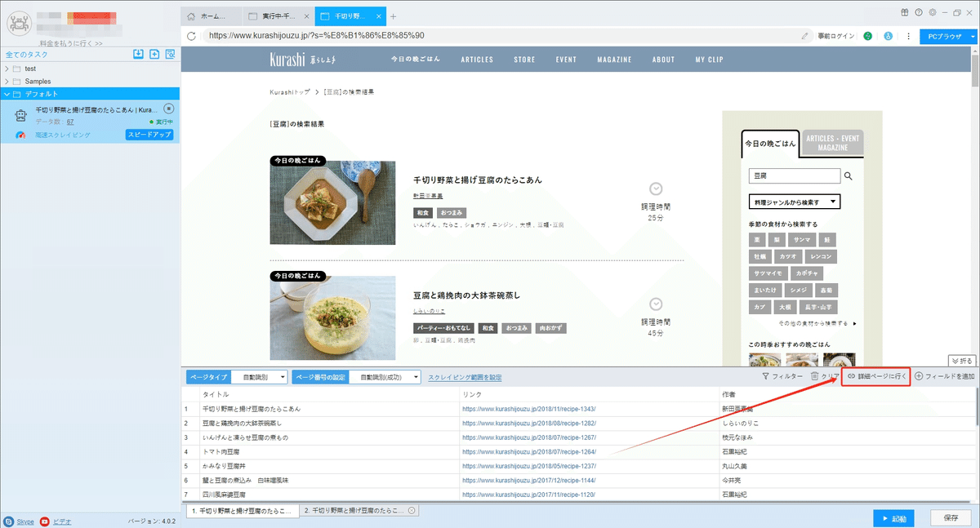
Task: Click フィールドを追加 to add a field
Action: [x=944, y=376]
